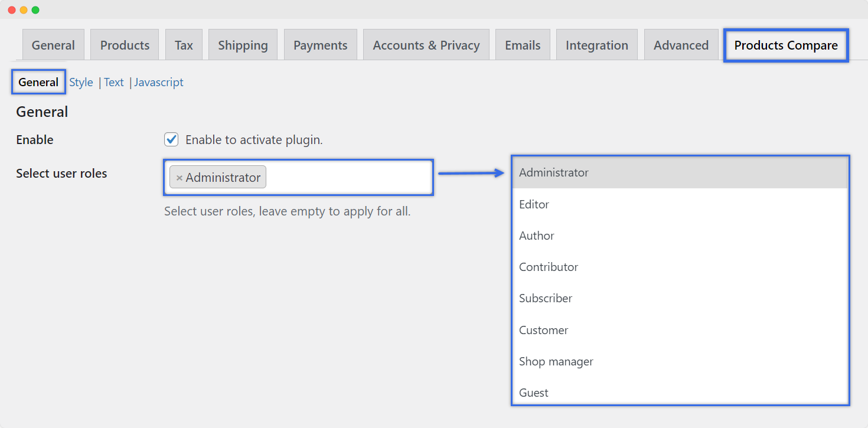Switch to the Advanced tab
Viewport: 868px width, 428px height.
[x=681, y=45]
